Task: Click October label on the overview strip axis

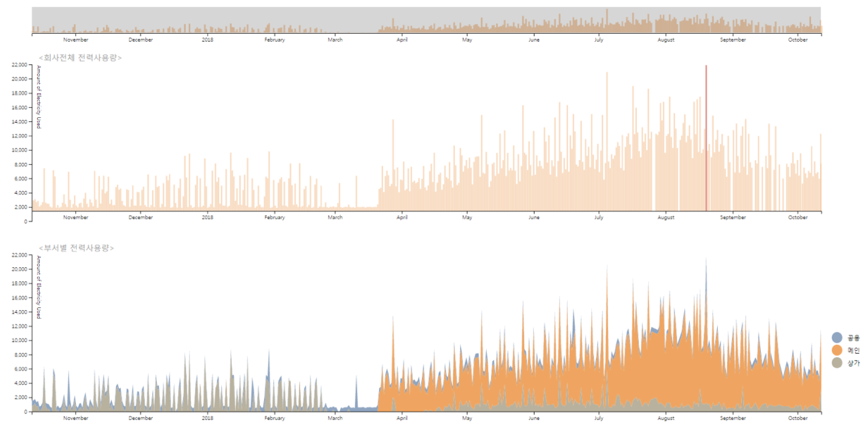Action: 798,40
